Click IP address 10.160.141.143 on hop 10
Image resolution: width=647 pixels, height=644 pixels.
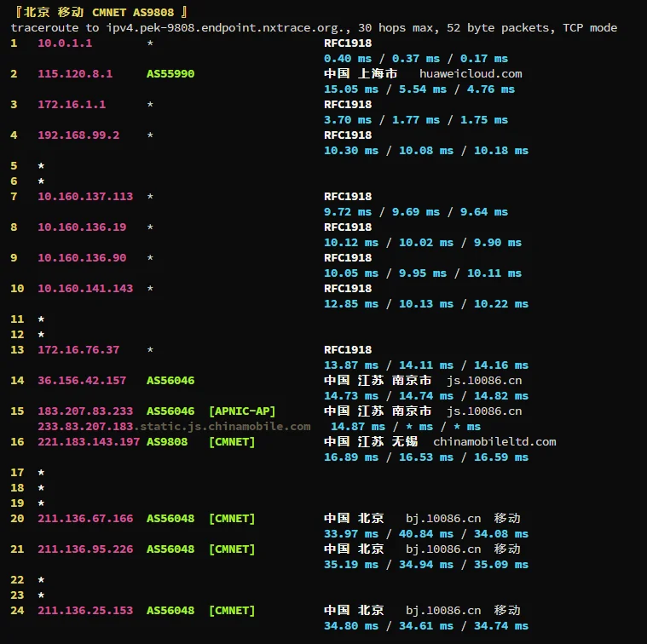click(85, 289)
